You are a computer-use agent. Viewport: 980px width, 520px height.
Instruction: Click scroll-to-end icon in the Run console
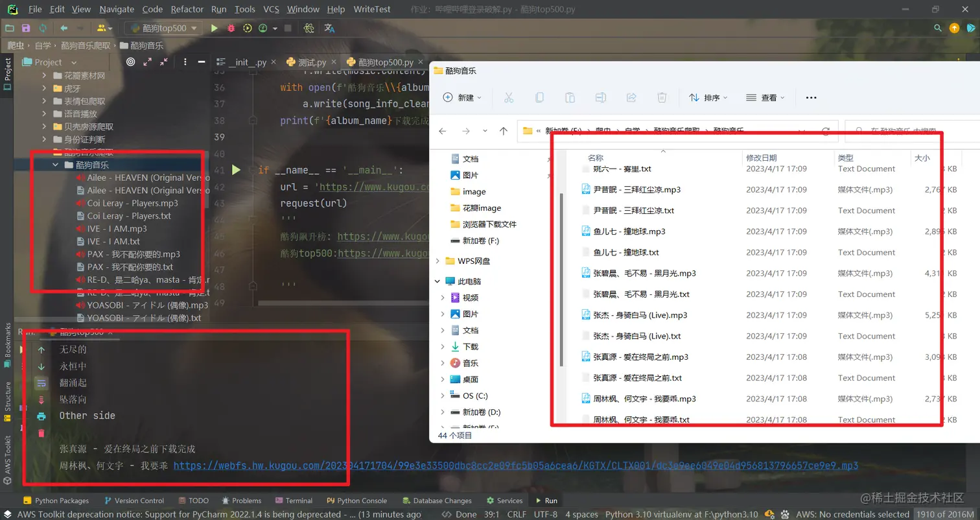[41, 399]
